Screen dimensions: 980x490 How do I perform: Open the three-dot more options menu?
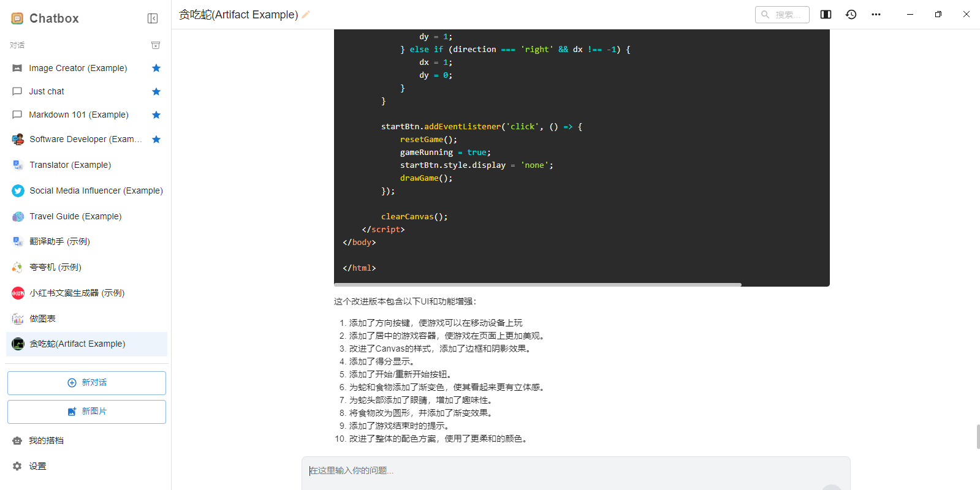[876, 15]
